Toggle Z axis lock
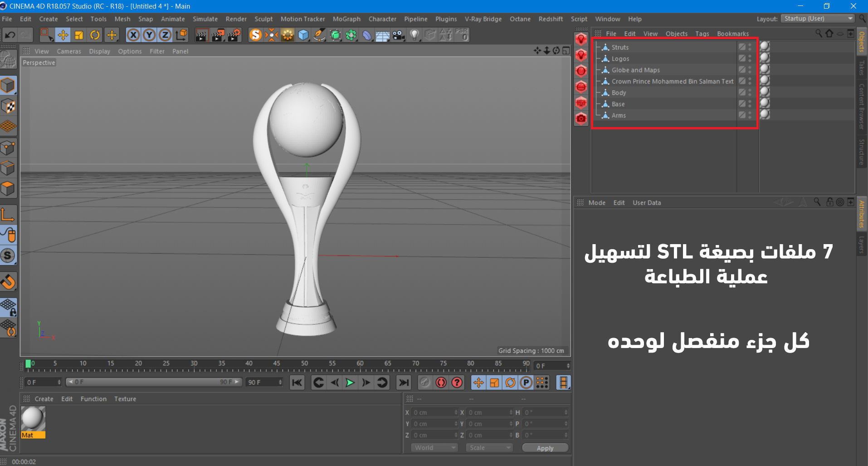This screenshot has width=868, height=466. pyautogui.click(x=165, y=35)
